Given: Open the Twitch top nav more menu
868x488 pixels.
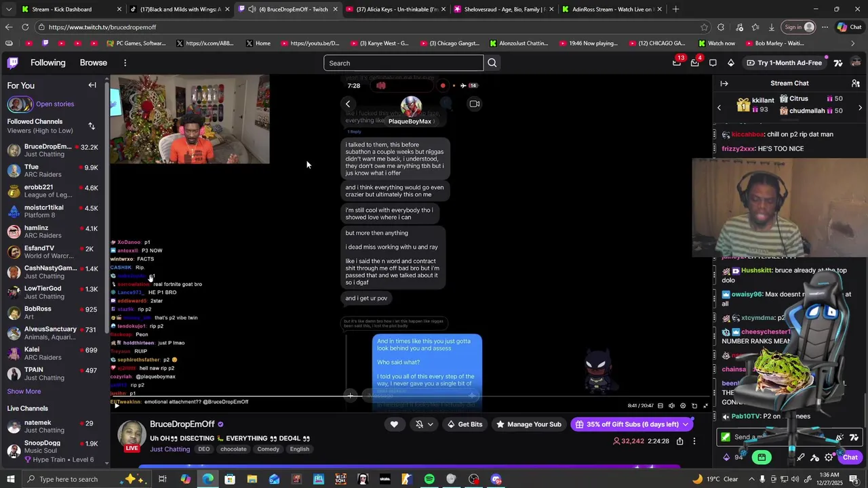Looking at the screenshot, I should [x=125, y=62].
